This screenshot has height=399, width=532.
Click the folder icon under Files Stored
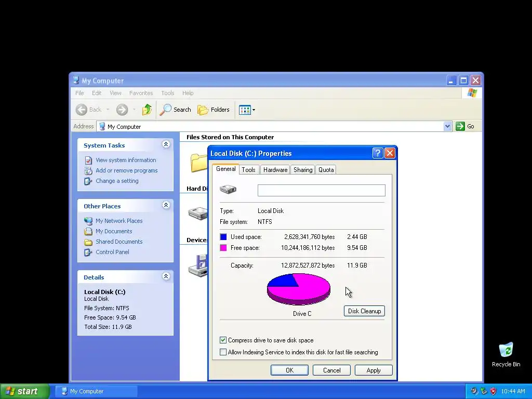pyautogui.click(x=199, y=163)
